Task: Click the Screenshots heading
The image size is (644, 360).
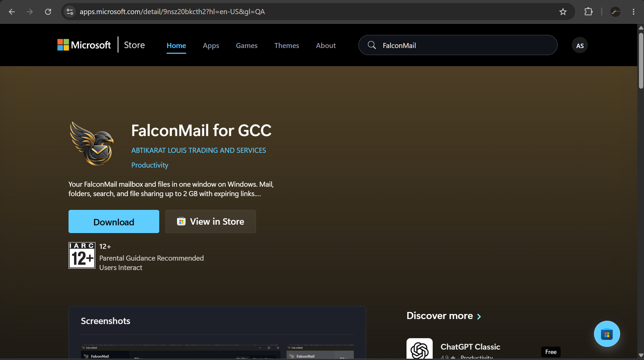Action: (105, 321)
